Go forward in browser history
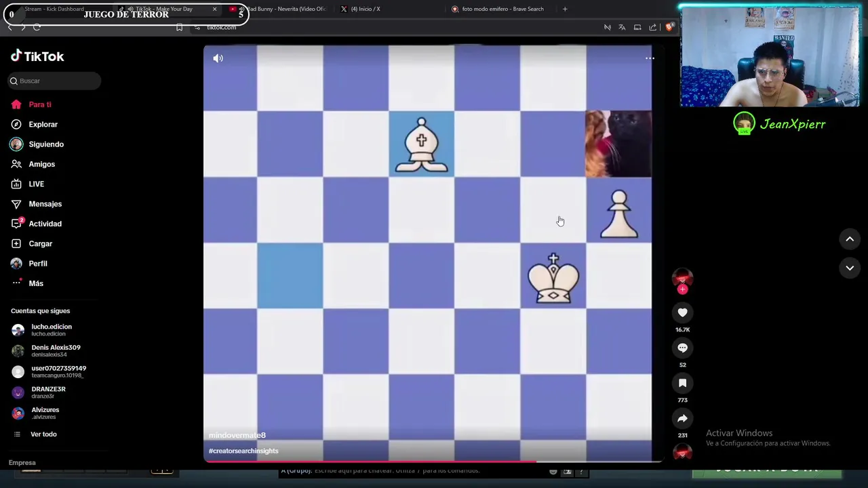This screenshot has height=488, width=868. pyautogui.click(x=23, y=27)
